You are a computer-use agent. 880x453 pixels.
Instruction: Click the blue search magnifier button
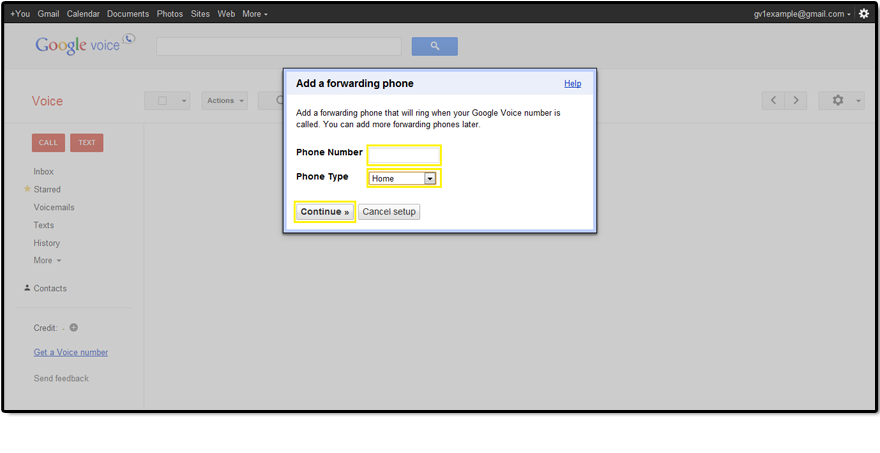[x=434, y=47]
